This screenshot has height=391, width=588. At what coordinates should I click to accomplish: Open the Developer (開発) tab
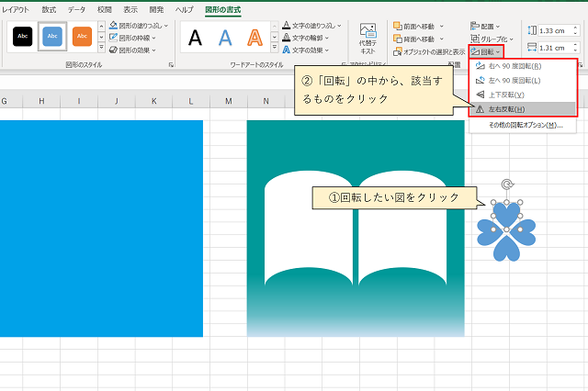click(x=156, y=10)
